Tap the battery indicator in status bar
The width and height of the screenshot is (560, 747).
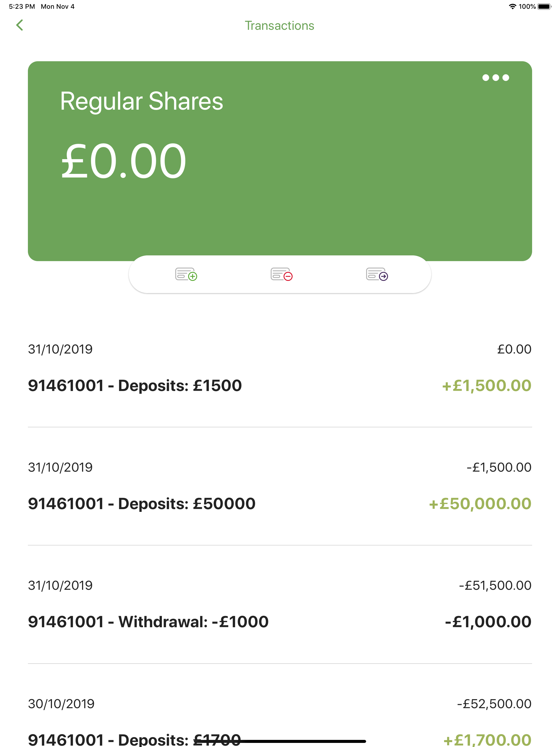click(544, 6)
